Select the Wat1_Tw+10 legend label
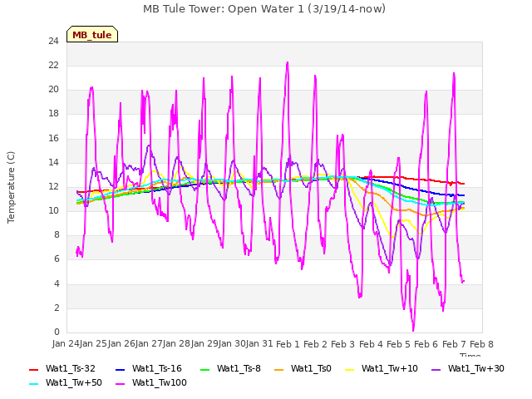The image size is (532, 399). coord(390,369)
